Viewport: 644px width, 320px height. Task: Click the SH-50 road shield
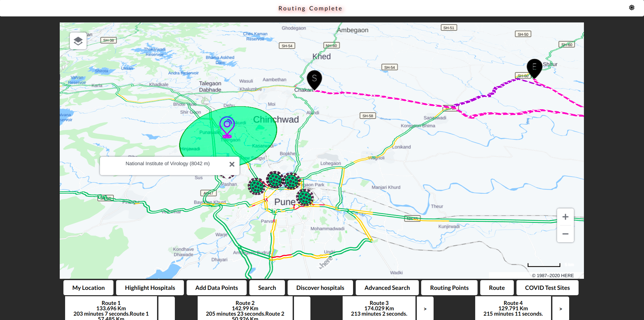click(523, 34)
